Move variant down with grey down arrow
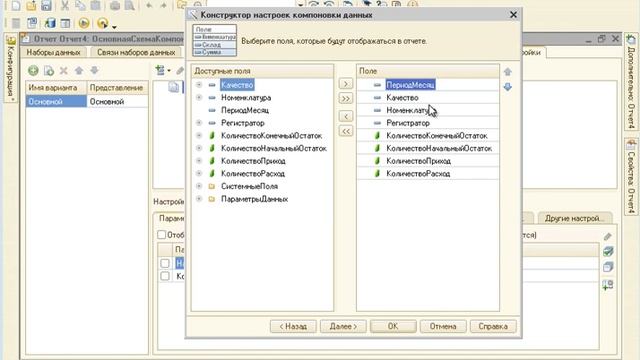The image size is (640, 360). click(x=94, y=71)
